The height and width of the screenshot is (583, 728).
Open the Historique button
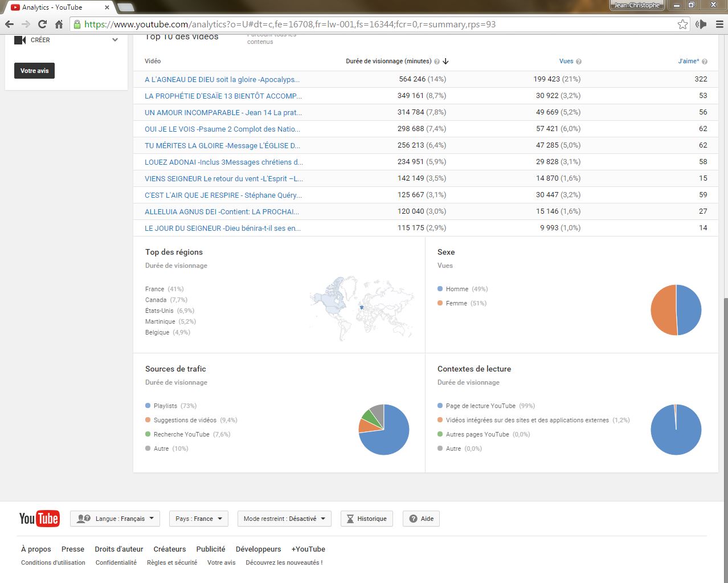coord(367,519)
